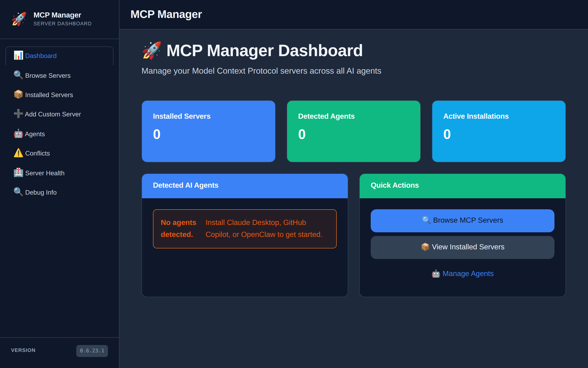Select Add Custom Server in the sidebar

(59, 114)
